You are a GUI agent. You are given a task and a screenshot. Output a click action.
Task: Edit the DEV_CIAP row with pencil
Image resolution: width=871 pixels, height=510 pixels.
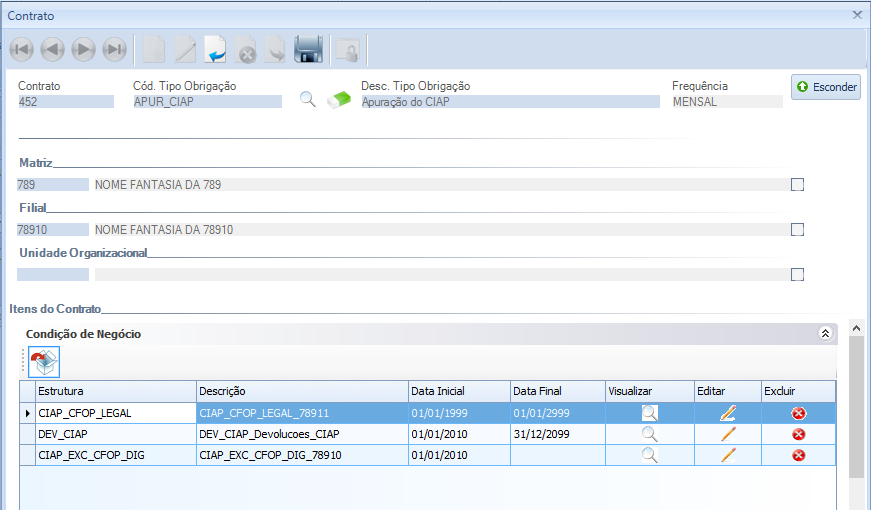click(x=728, y=434)
